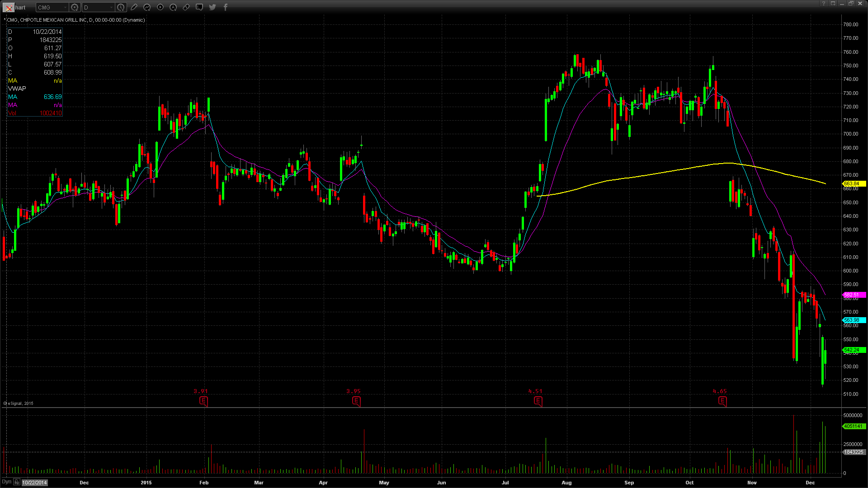The image size is (868, 488).
Task: Click the help question mark button
Action: pos(824,4)
